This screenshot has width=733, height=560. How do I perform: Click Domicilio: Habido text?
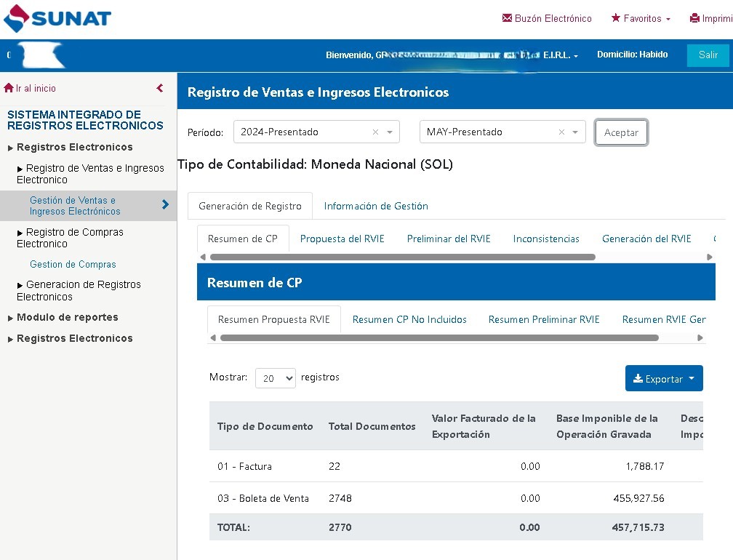(632, 55)
